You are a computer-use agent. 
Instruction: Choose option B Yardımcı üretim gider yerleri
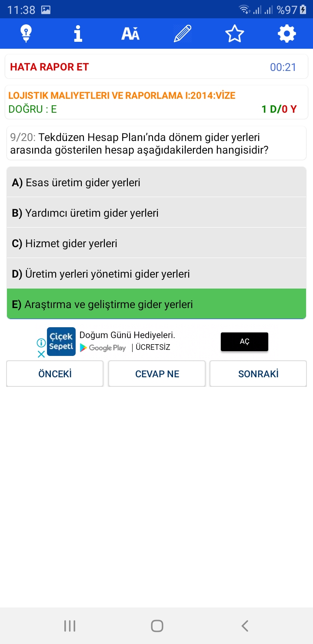pos(156,213)
